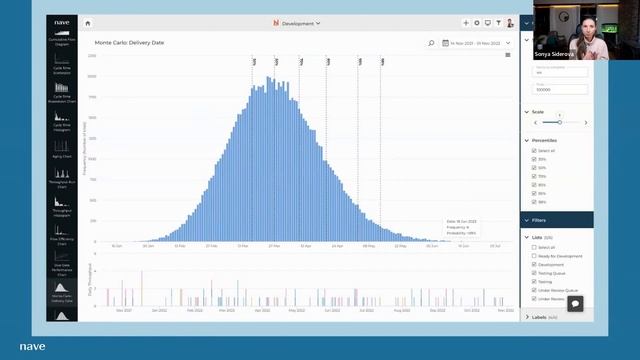Decrease scale with left arrow
This screenshot has width=640, height=360.
536,122
